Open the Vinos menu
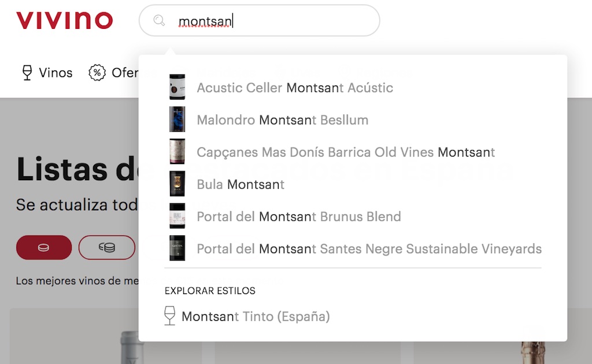Screen dimensions: 592x364 pos(55,73)
